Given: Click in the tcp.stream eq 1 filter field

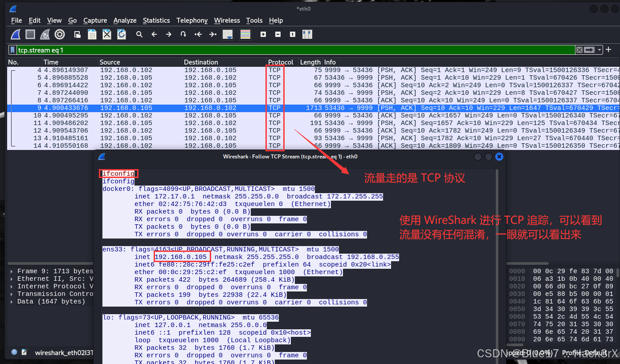Looking at the screenshot, I should [x=295, y=50].
